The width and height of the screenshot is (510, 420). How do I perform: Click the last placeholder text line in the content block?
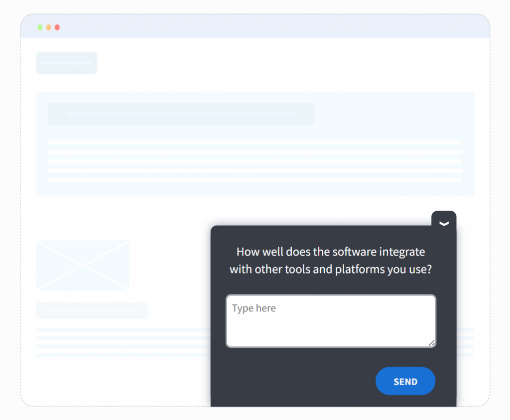pos(255,180)
